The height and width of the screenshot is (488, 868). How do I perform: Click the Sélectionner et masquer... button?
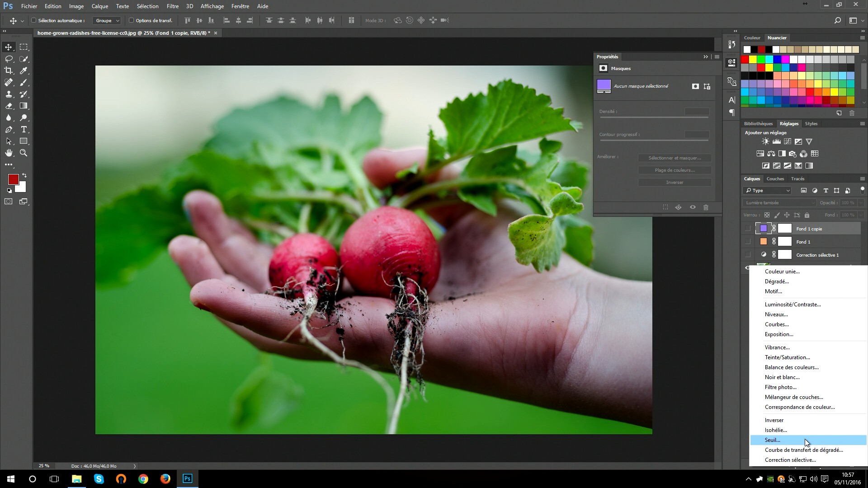click(x=675, y=158)
